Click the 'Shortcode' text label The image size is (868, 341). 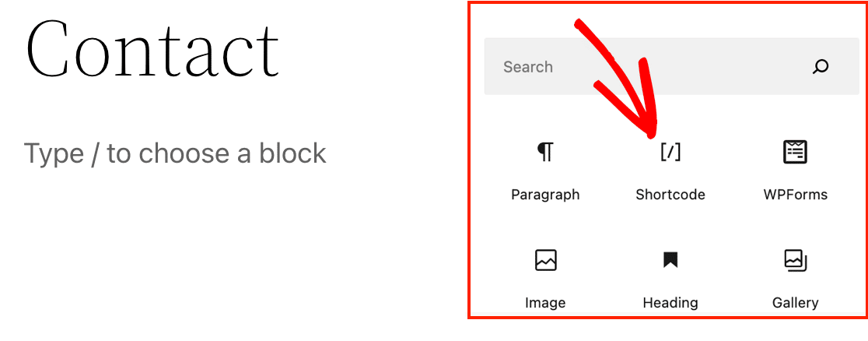tap(670, 195)
